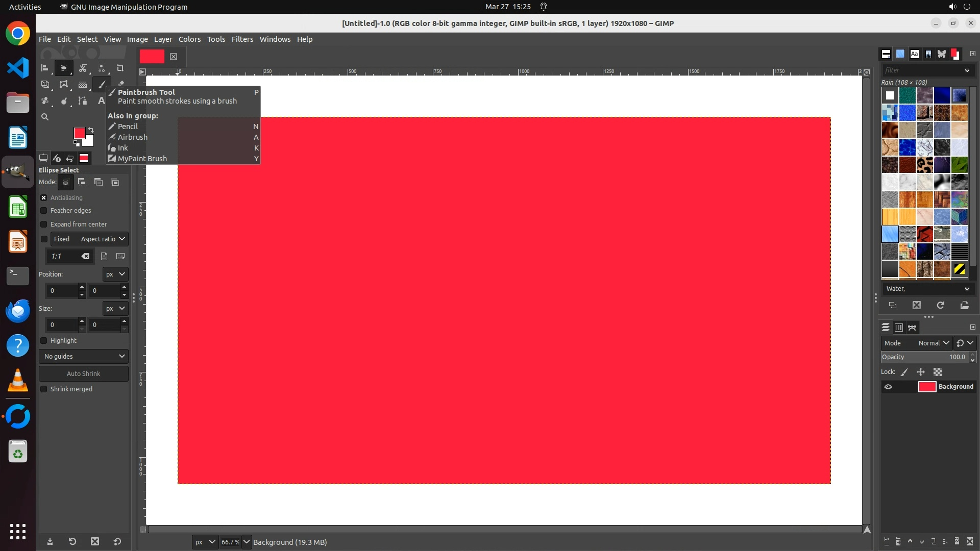Swap foreground and background colors
980x551 pixels.
point(91,130)
